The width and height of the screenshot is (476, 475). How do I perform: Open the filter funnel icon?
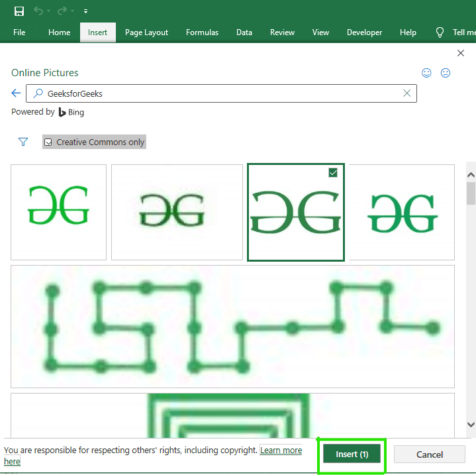point(23,142)
